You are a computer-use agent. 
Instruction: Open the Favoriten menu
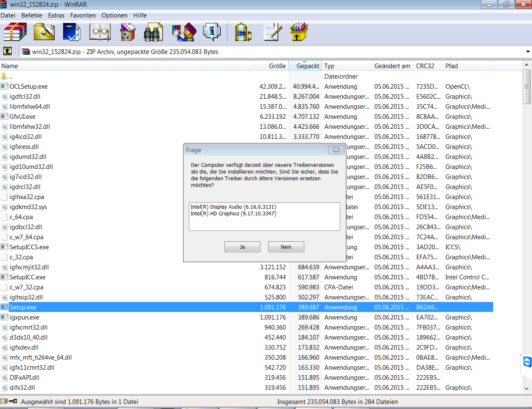point(83,15)
